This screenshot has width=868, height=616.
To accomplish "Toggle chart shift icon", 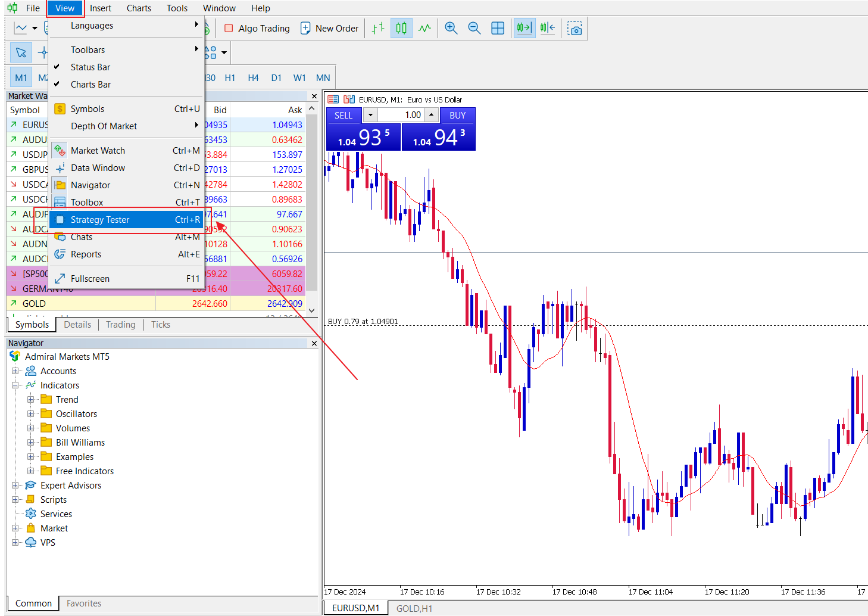I will pyautogui.click(x=548, y=29).
